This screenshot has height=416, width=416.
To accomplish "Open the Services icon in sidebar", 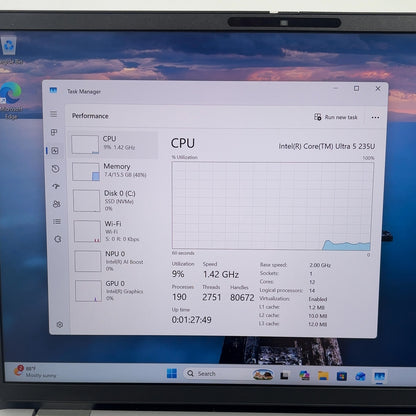I will pos(58,239).
